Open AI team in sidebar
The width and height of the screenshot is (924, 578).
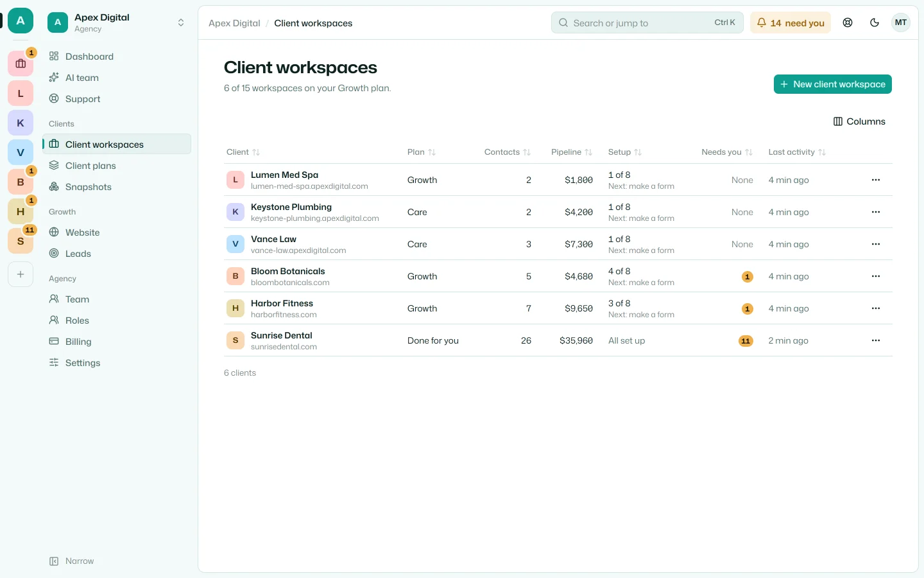117,78
